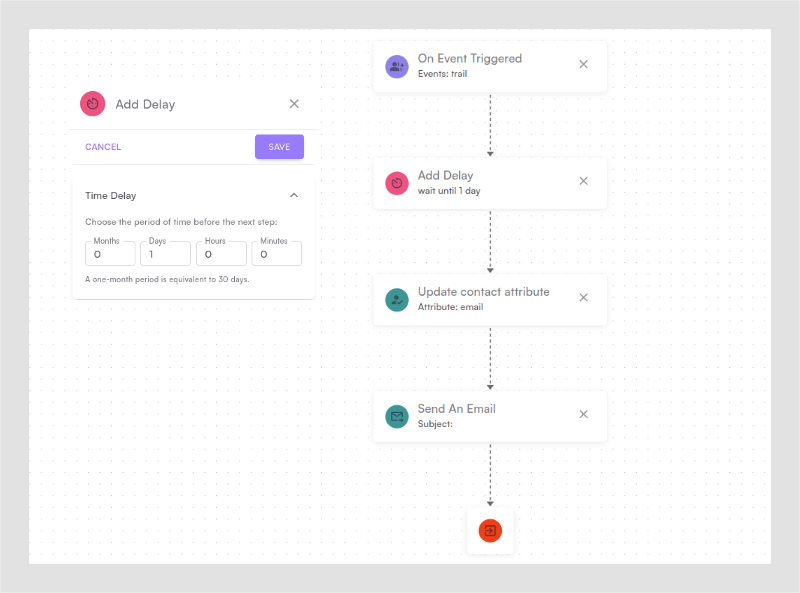Select the Send An Email node title
800x593 pixels.
(x=456, y=408)
